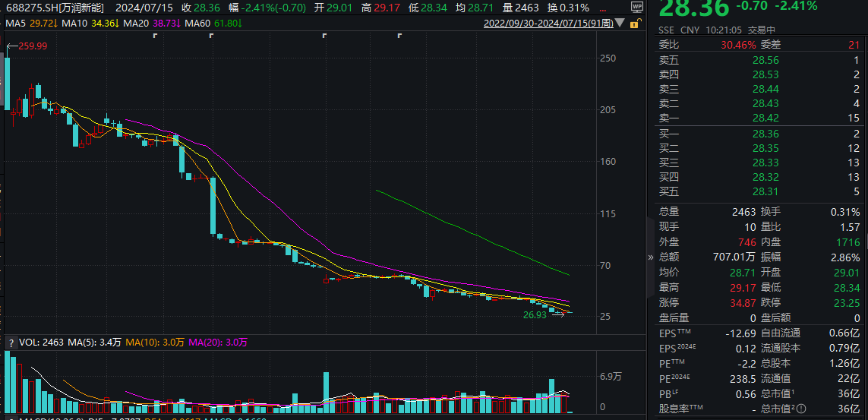The image size is (868, 420).
Task: Toggle the yellow padlock lock icon
Action: [x=636, y=24]
